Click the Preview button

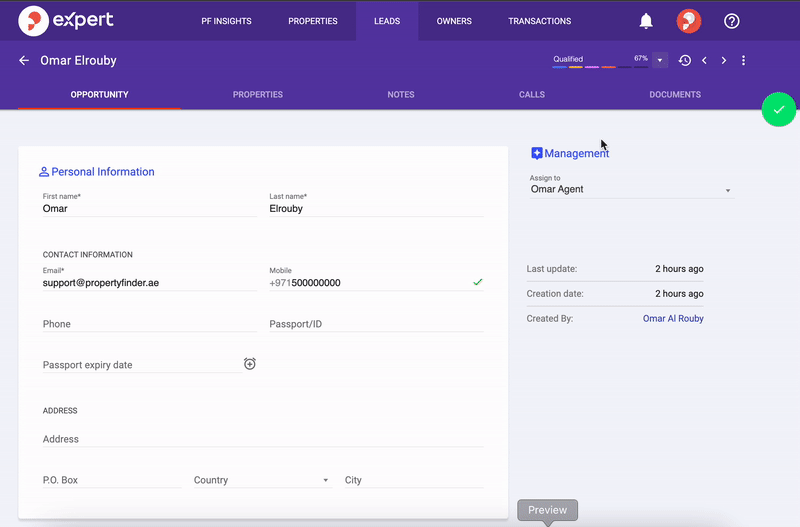pyautogui.click(x=547, y=510)
